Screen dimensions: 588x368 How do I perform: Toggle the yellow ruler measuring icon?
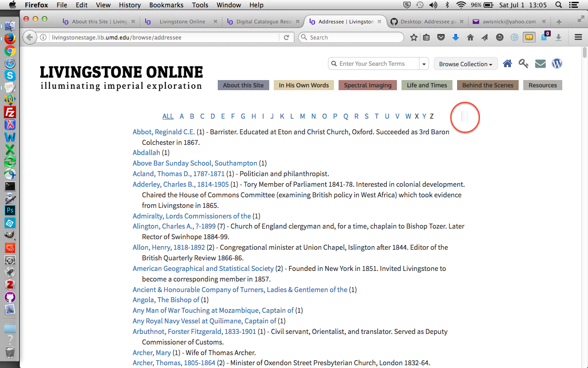[x=529, y=37]
